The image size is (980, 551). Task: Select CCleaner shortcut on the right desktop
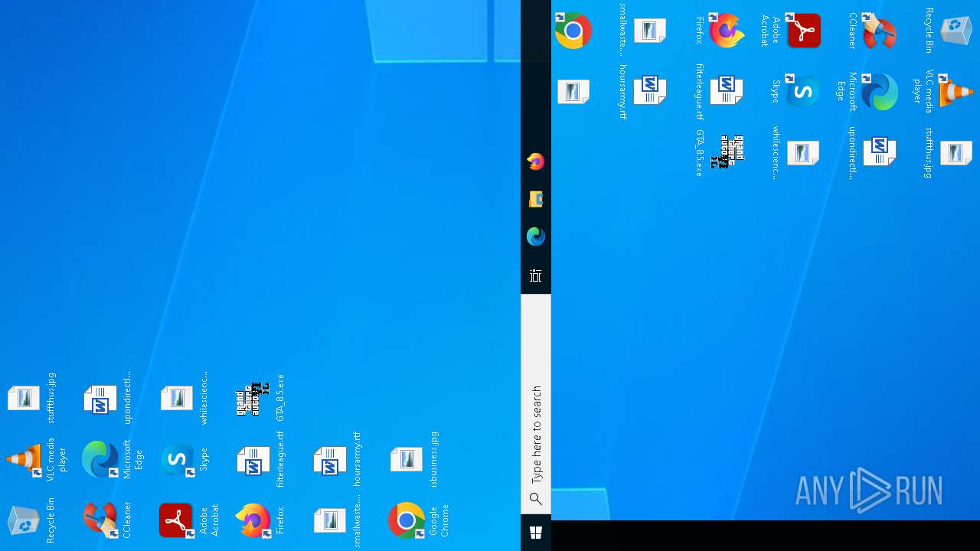[x=873, y=31]
